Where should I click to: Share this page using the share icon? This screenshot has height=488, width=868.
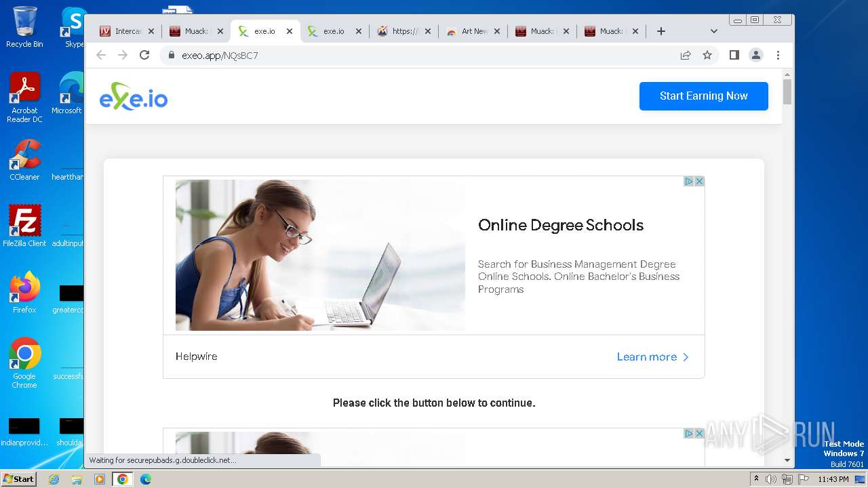[686, 55]
